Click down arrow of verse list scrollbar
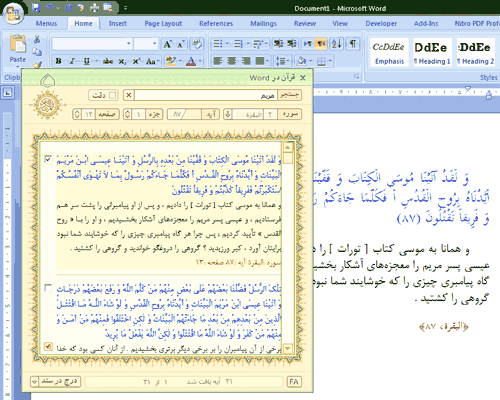Screen dimensions: 500x400 pyautogui.click(x=288, y=349)
